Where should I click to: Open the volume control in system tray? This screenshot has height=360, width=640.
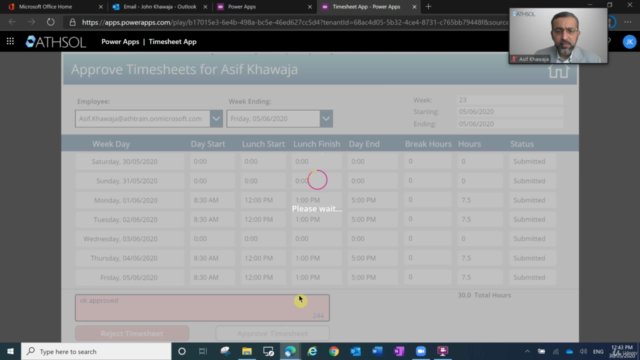(583, 351)
